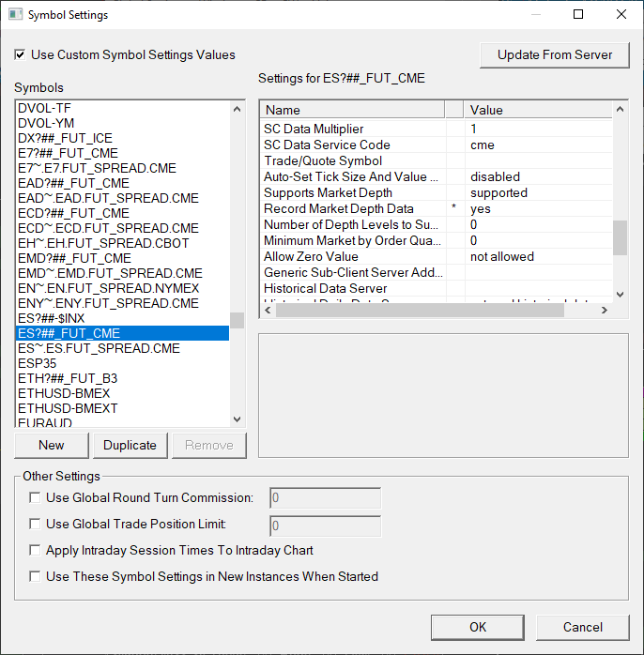Click Symbols list scroll down arrow

(237, 419)
